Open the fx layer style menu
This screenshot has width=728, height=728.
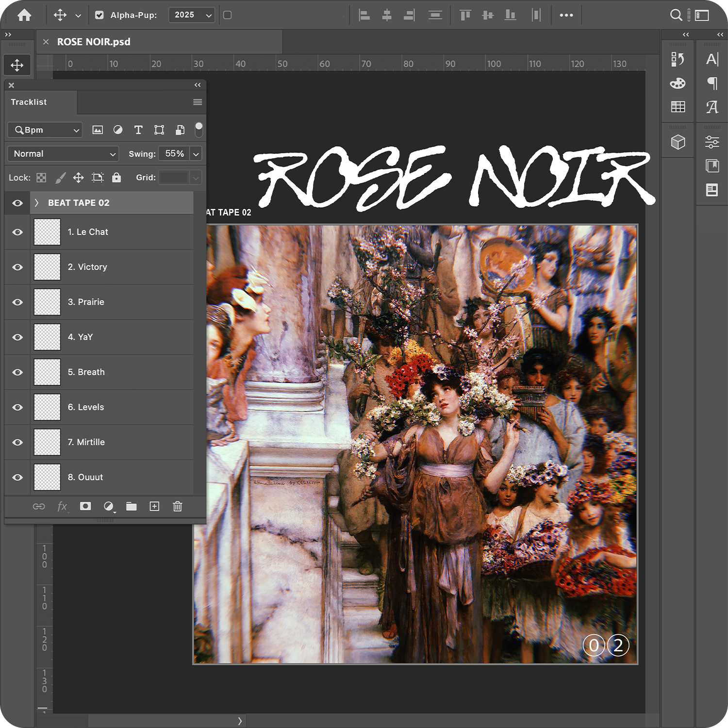(62, 506)
